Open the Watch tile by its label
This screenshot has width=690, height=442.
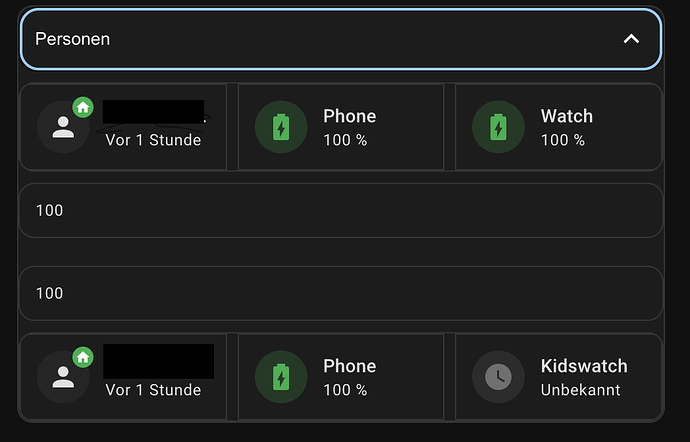[566, 116]
